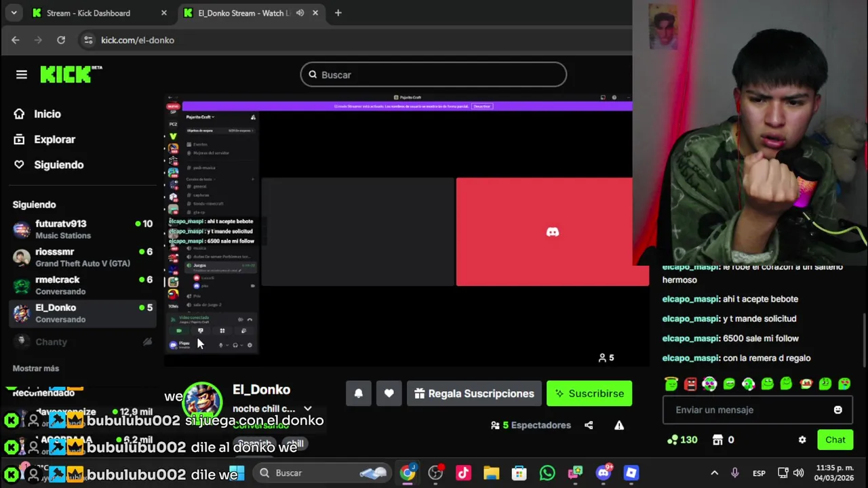Open the chat shop storefront icon
868x488 pixels.
point(718,440)
